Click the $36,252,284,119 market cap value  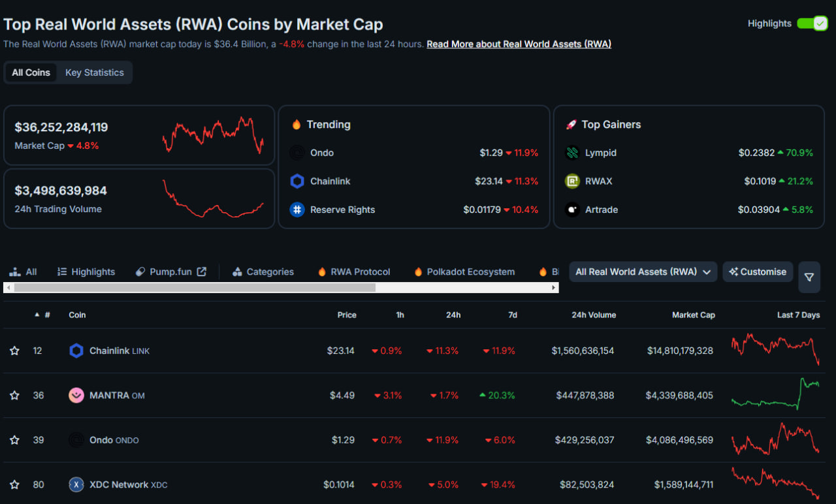click(x=61, y=127)
